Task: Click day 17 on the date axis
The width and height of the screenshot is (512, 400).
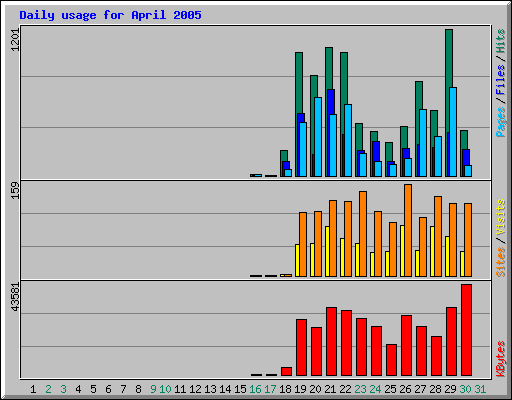Action: [x=270, y=389]
